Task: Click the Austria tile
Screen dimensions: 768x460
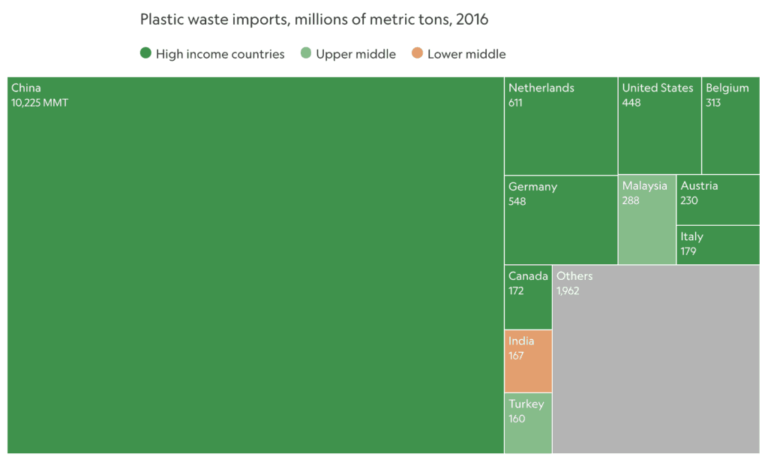Action: [718, 200]
